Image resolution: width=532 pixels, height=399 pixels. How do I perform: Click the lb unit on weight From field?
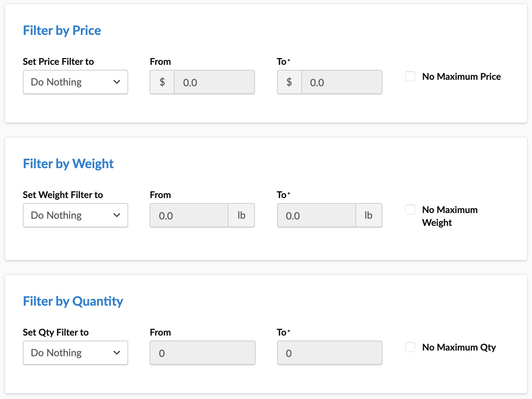pyautogui.click(x=241, y=216)
